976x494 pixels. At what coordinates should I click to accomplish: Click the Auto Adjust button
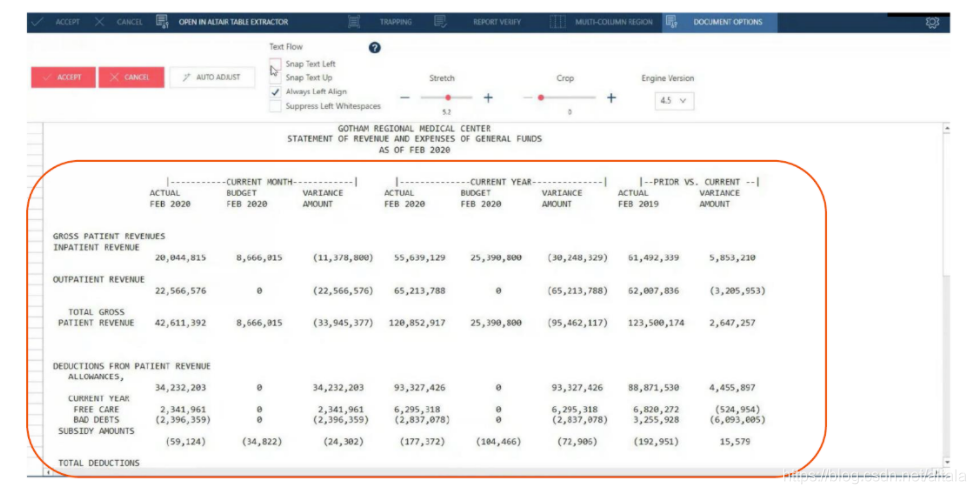coord(210,77)
